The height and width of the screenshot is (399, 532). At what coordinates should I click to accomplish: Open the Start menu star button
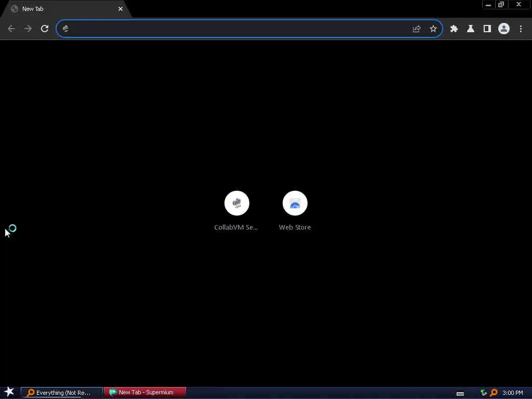[9, 392]
